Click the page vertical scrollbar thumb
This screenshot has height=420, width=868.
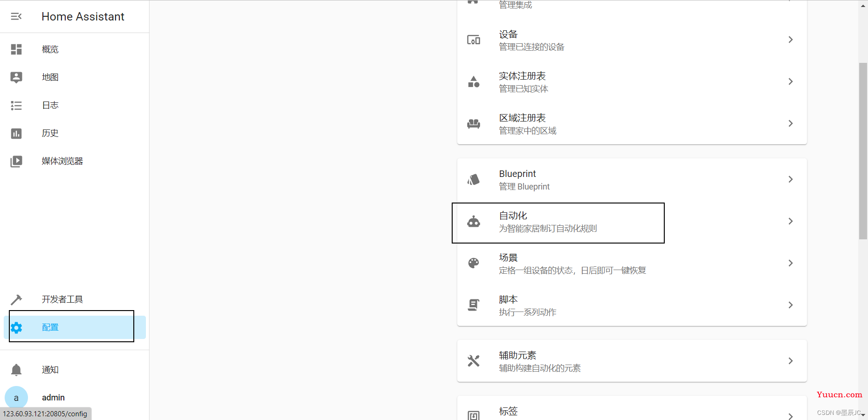tap(863, 151)
